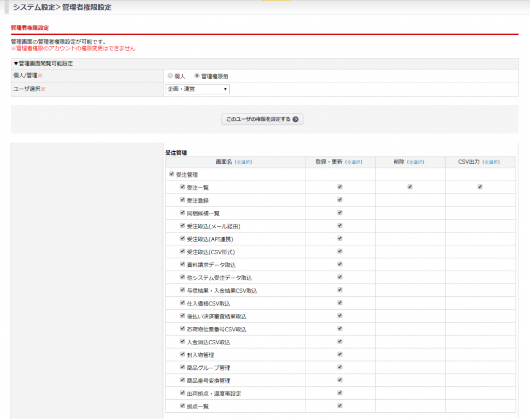Toggle 登録・更新 checkbox for 受注取込(API連携)

point(340,239)
